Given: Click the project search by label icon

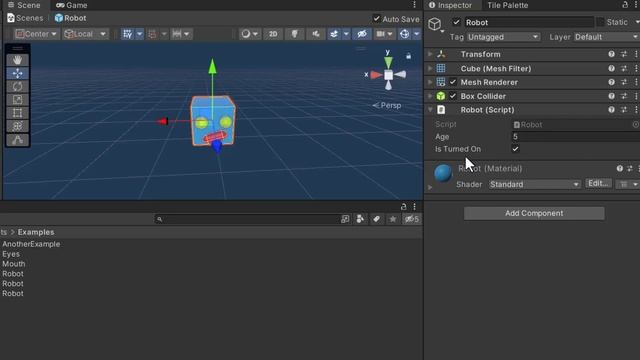Looking at the screenshot, I should pyautogui.click(x=376, y=219).
